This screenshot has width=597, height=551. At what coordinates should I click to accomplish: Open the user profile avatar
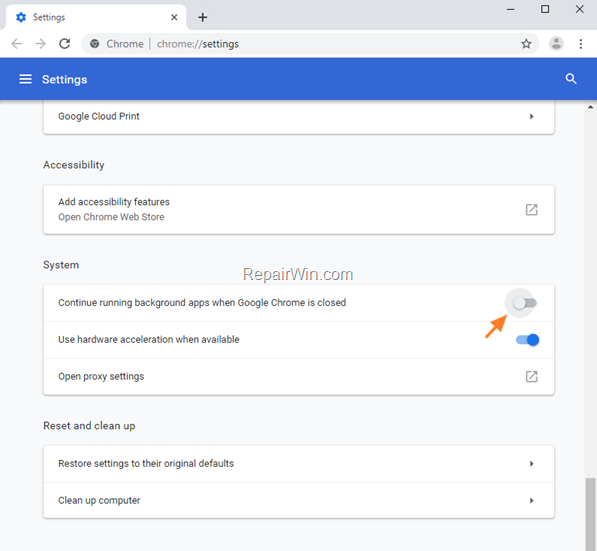[556, 43]
